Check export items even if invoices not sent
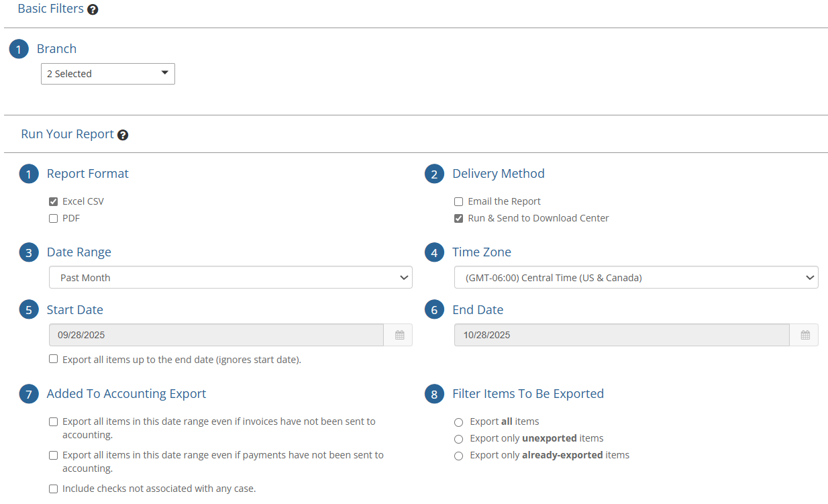The width and height of the screenshot is (828, 504). point(53,421)
